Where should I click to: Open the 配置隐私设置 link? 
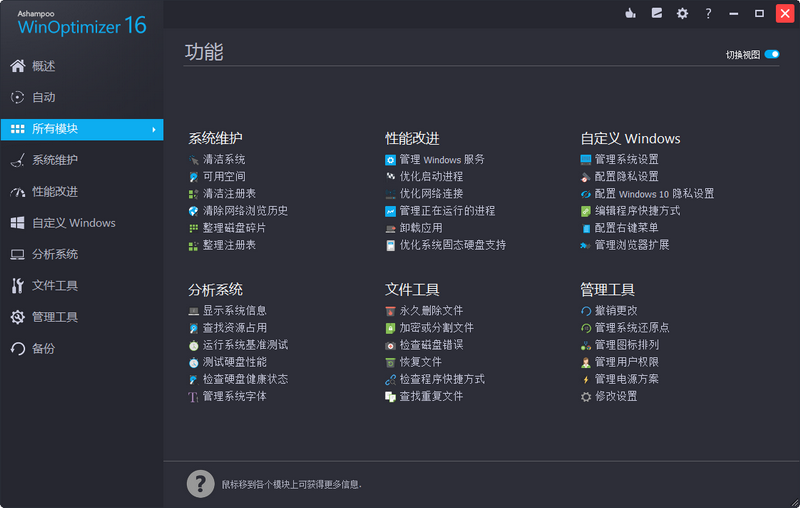coord(627,177)
